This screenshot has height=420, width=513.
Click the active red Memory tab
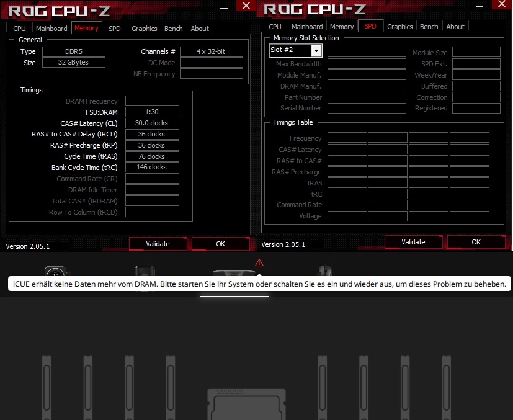pyautogui.click(x=86, y=28)
